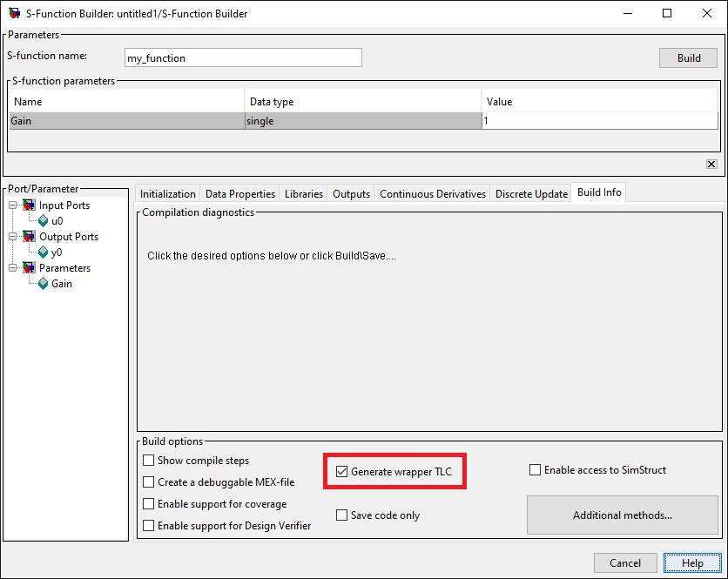
Task: Open the Discrete Update tab
Action: [x=531, y=194]
